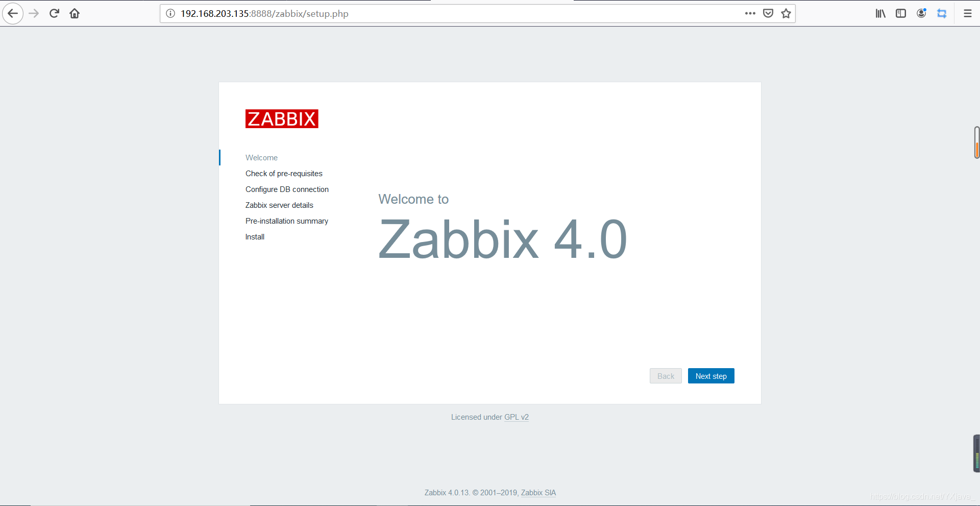Open the Firefox account icon

click(921, 13)
